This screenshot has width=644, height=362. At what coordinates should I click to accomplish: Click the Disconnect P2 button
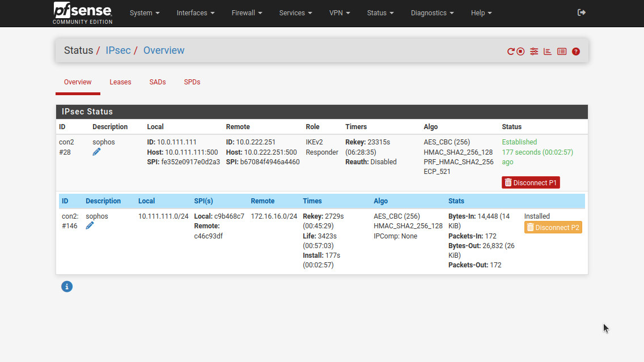tap(553, 228)
